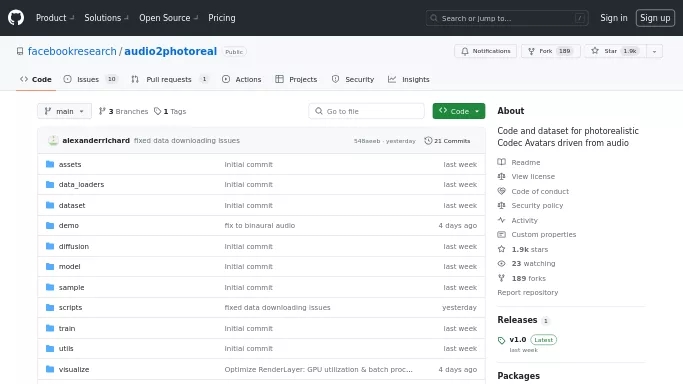Screen dimensions: 683x384
Task: Open the 548aeeb commit hash
Action: 367,141
